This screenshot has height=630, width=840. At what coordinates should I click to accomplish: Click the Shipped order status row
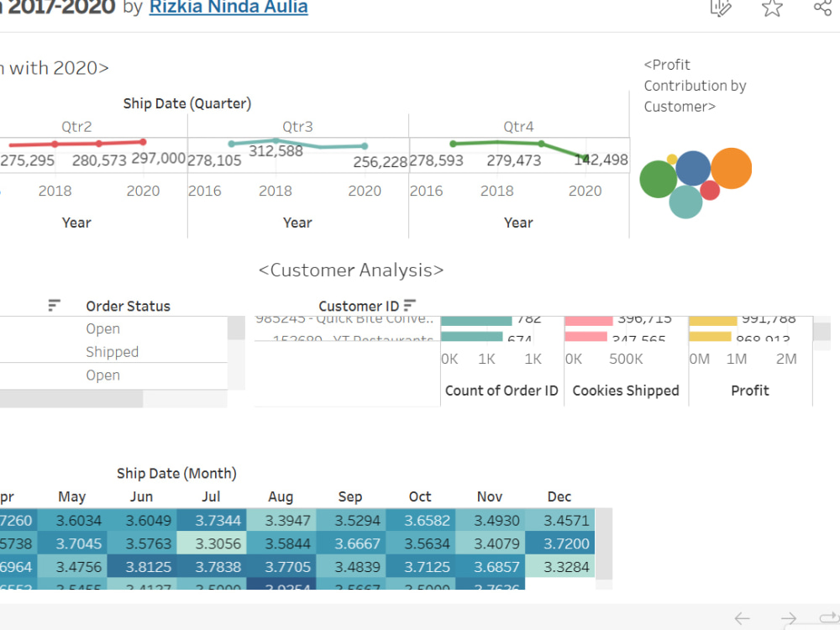click(112, 351)
